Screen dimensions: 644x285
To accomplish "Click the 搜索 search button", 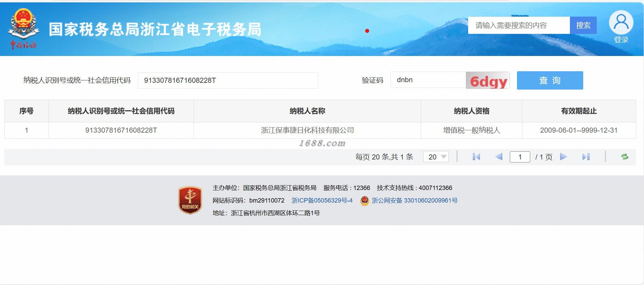I will pos(583,25).
